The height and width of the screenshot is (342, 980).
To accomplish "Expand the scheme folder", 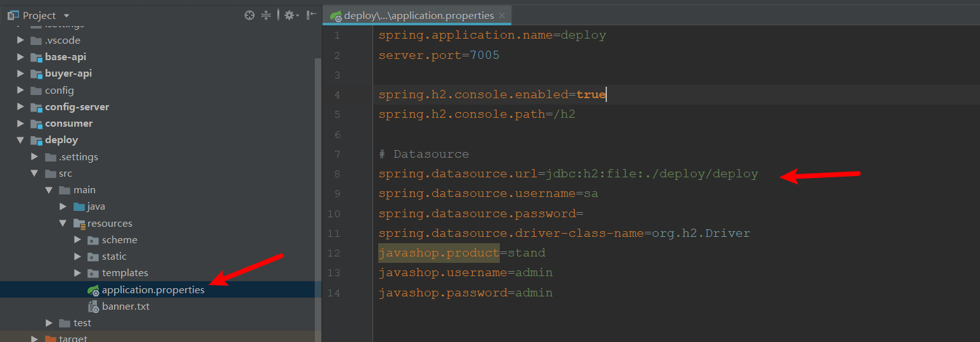I will (77, 240).
